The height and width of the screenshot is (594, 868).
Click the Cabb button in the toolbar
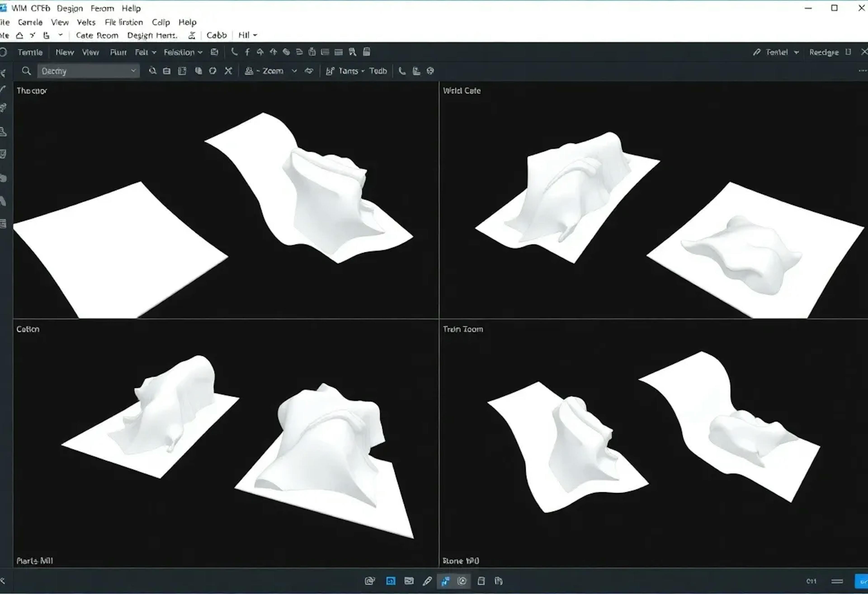pyautogui.click(x=217, y=35)
